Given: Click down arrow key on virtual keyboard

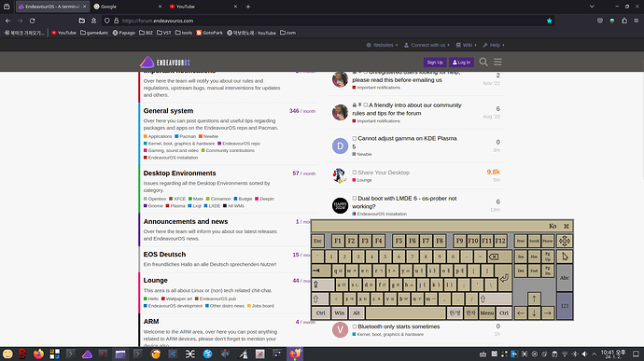Looking at the screenshot, I should (x=534, y=312).
